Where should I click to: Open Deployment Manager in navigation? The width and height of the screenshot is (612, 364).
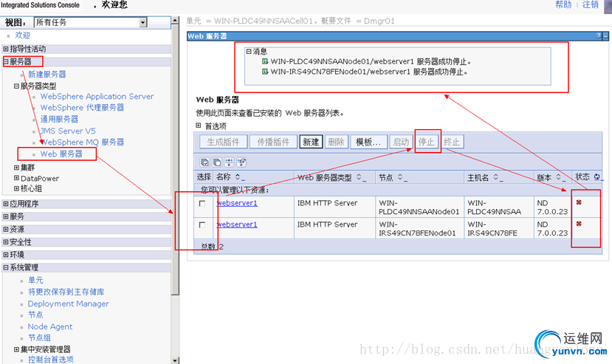click(69, 303)
